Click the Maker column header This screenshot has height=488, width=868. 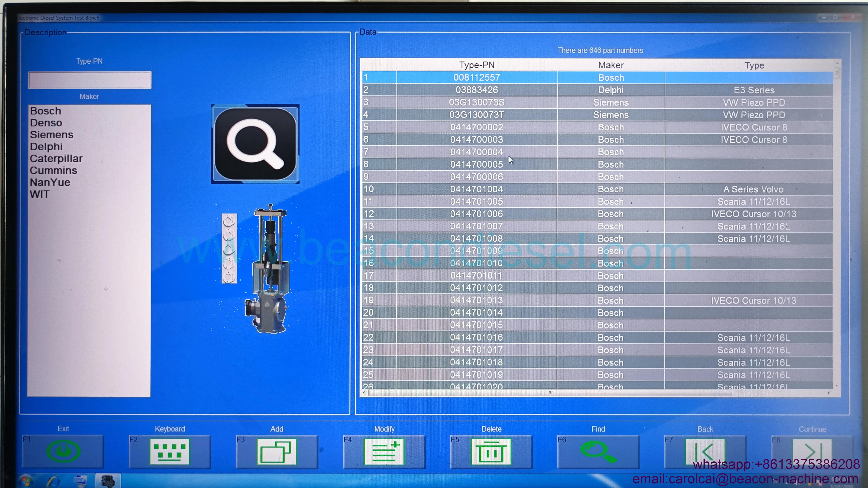pyautogui.click(x=611, y=65)
